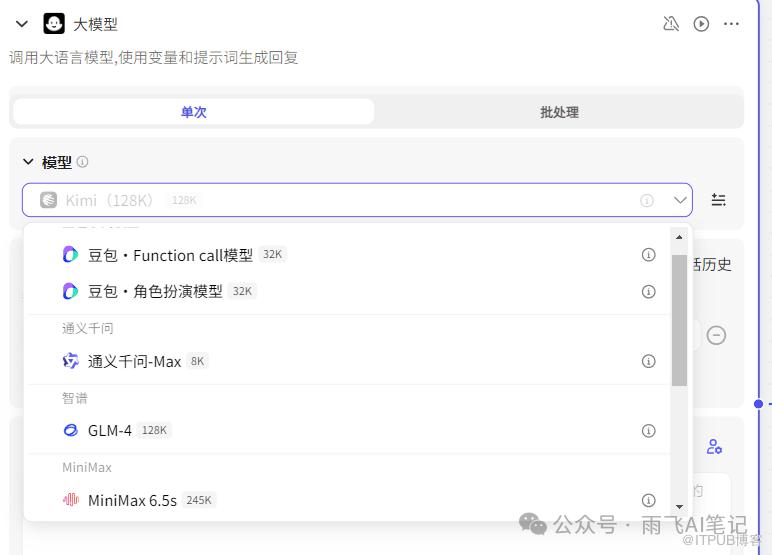Click info icon for 豆包·角色扮演模型
The height and width of the screenshot is (555, 772).
coord(648,292)
